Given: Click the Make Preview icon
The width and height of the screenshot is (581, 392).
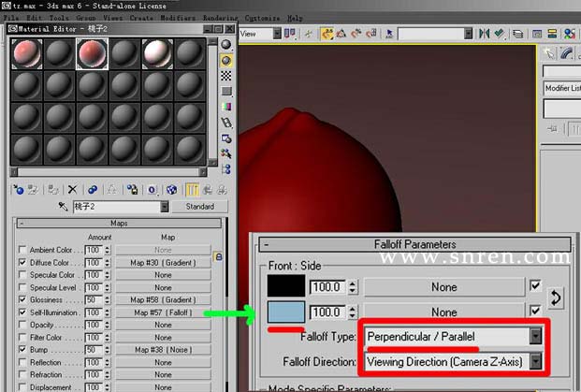Looking at the screenshot, I should click(x=226, y=123).
